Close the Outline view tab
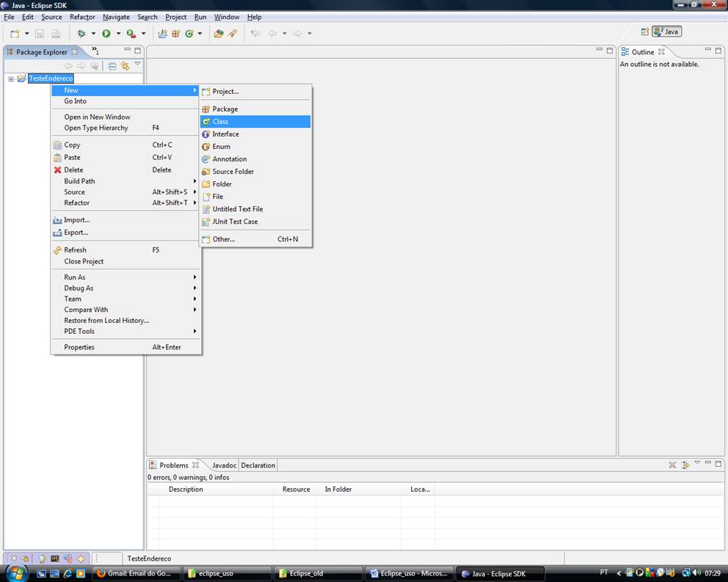The height and width of the screenshot is (582, 728). 661,51
